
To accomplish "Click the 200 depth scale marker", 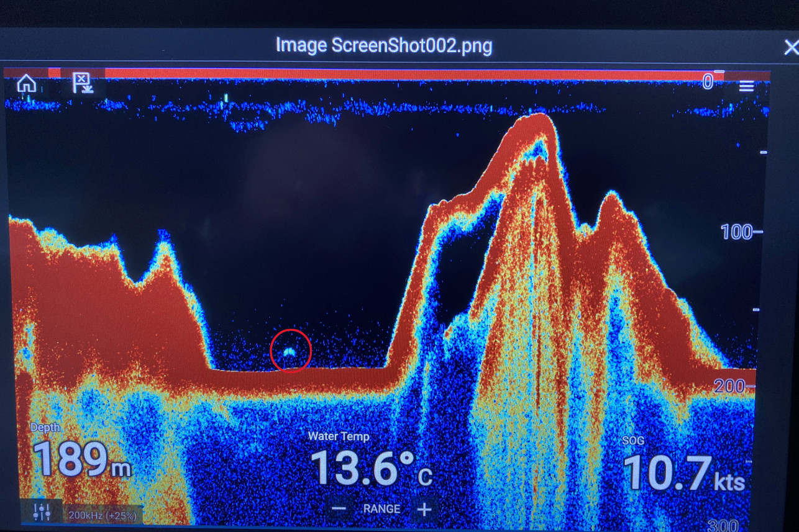I will [x=732, y=387].
